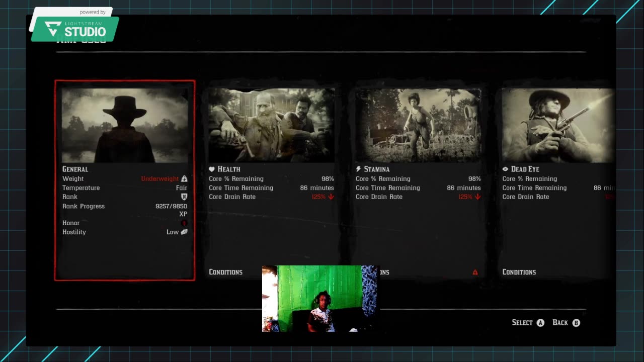Open the Health section heading
644x362 pixels.
[229, 169]
